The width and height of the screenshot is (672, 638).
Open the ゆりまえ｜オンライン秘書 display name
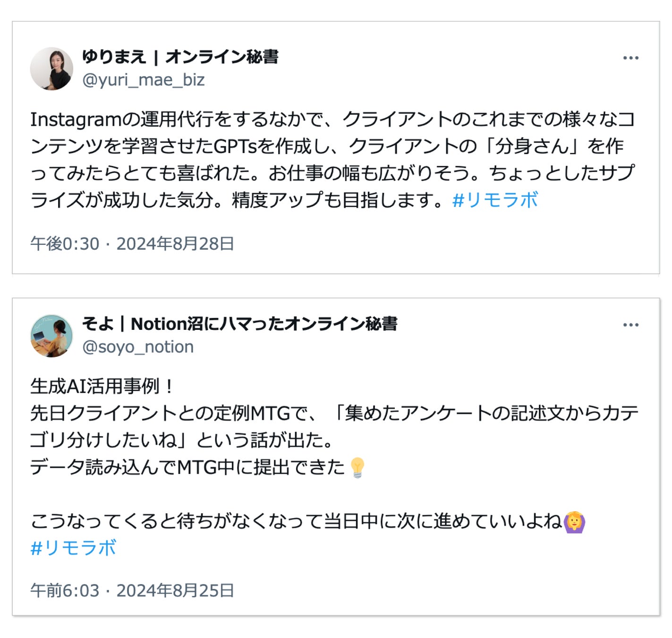coord(180,57)
